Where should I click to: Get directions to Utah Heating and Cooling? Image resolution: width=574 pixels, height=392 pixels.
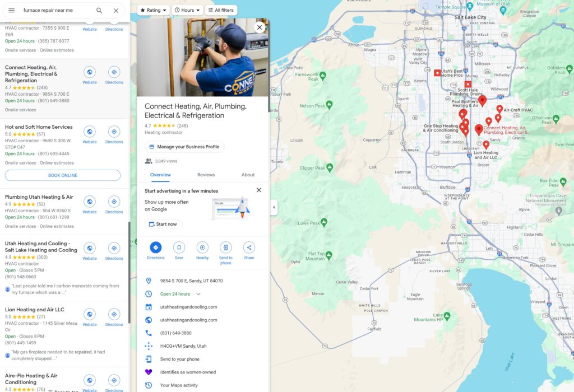pyautogui.click(x=114, y=251)
